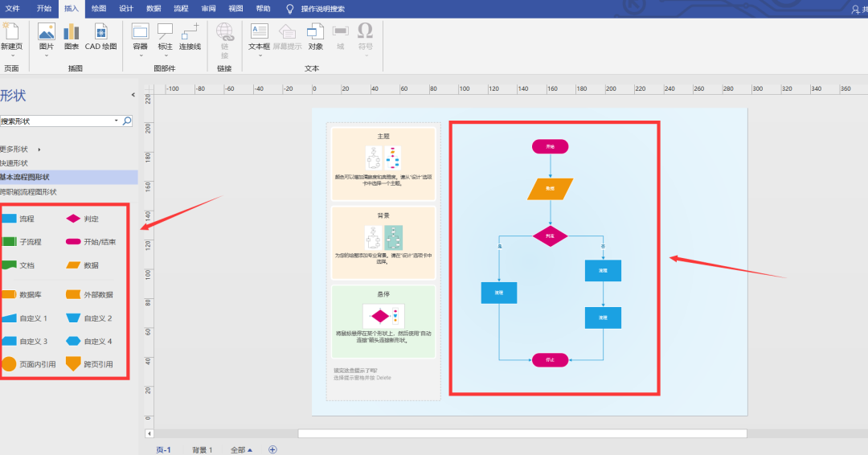Viewport: 868px width, 455px height.
Task: Select the 判定 diamond shape in stencil
Action: point(73,219)
